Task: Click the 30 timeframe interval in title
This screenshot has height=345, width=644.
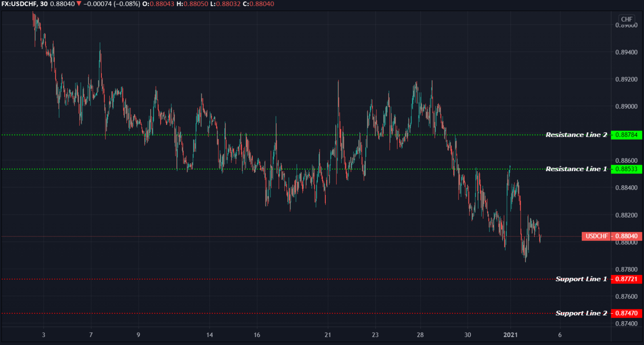Action: click(x=44, y=4)
